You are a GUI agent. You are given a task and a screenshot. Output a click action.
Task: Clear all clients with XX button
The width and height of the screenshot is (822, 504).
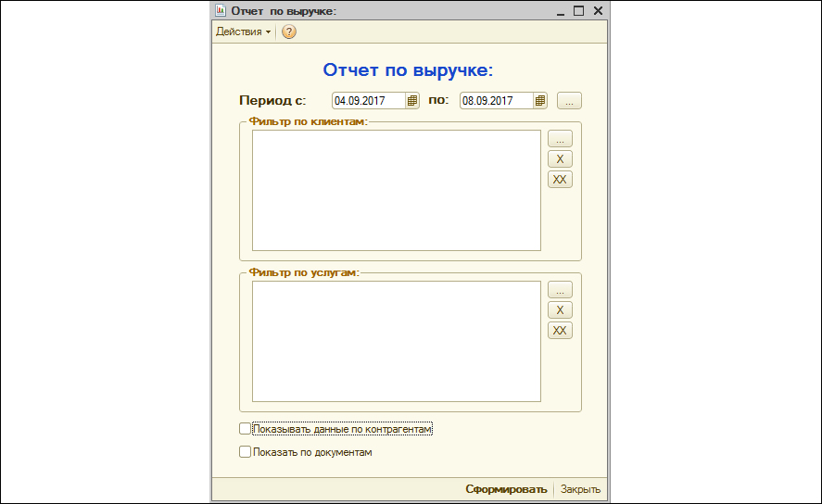(560, 180)
